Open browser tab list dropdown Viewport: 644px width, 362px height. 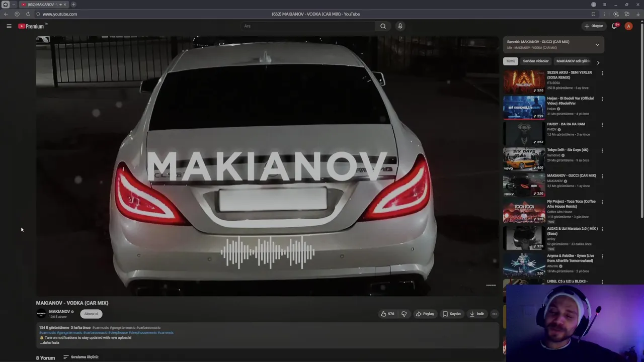pos(14,5)
